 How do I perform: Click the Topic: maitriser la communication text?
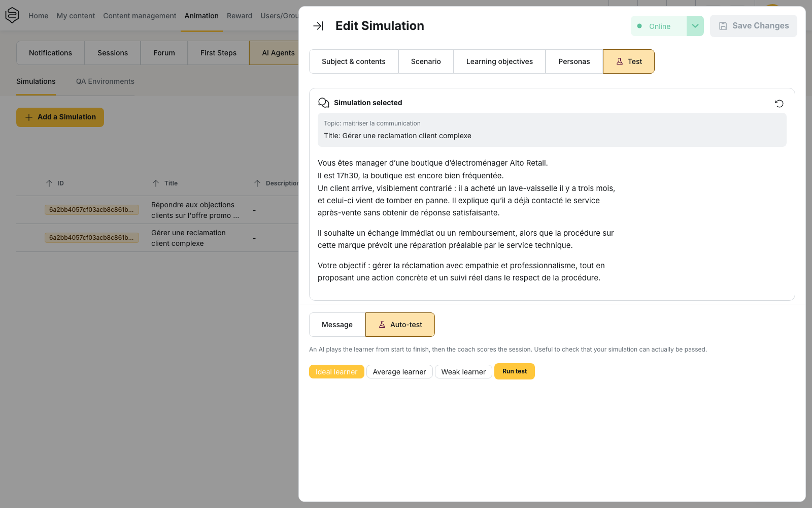click(372, 123)
